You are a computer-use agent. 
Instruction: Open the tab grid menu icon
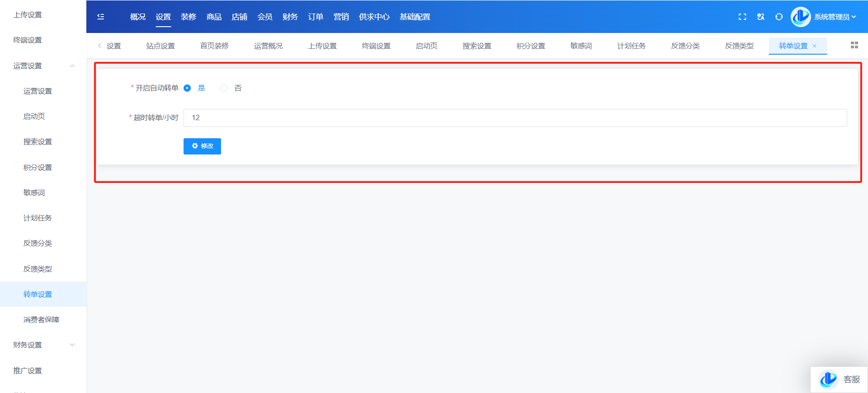(x=854, y=45)
